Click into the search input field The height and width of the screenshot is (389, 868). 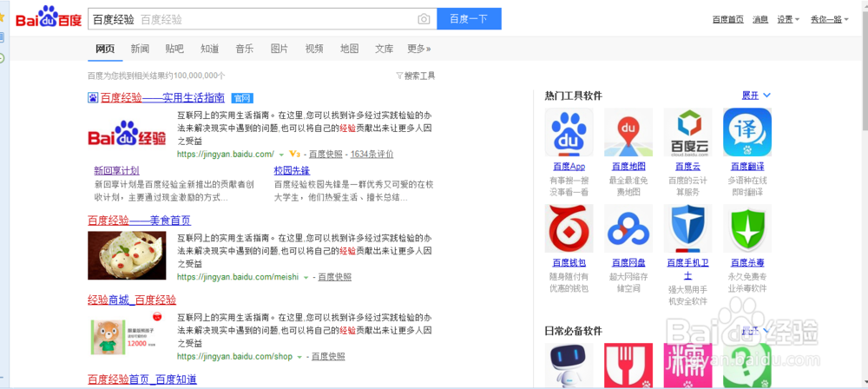262,19
